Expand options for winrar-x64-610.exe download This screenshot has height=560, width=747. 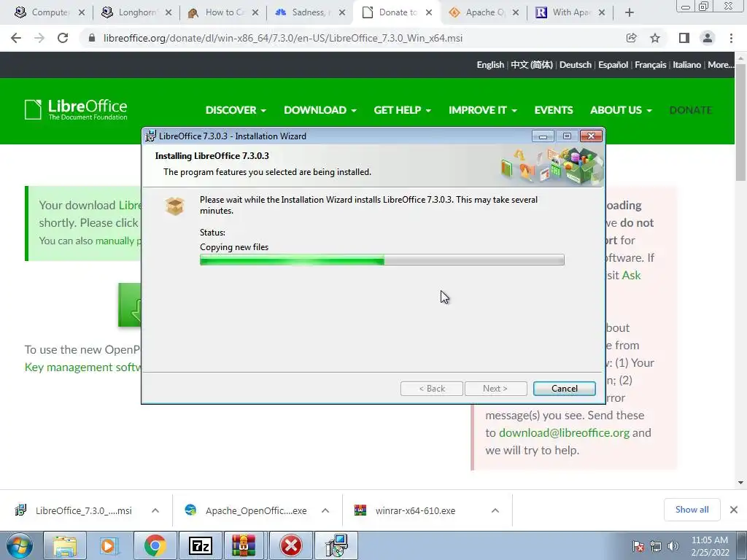point(495,510)
